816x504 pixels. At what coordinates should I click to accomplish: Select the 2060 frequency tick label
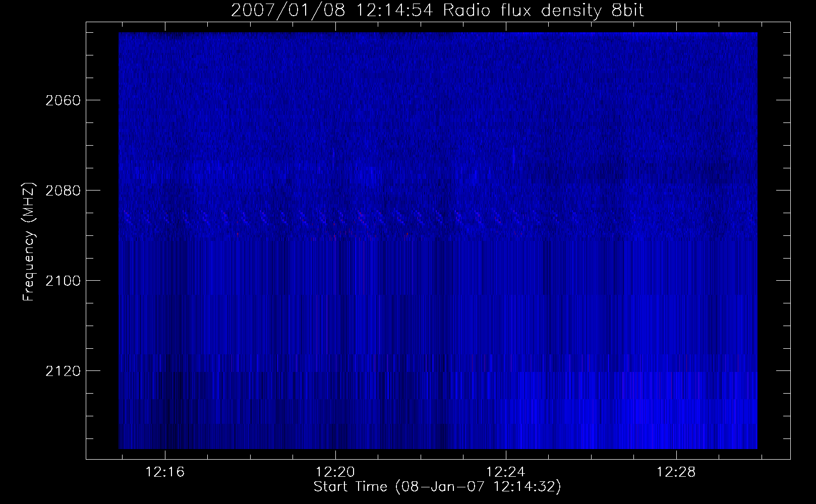click(x=63, y=100)
